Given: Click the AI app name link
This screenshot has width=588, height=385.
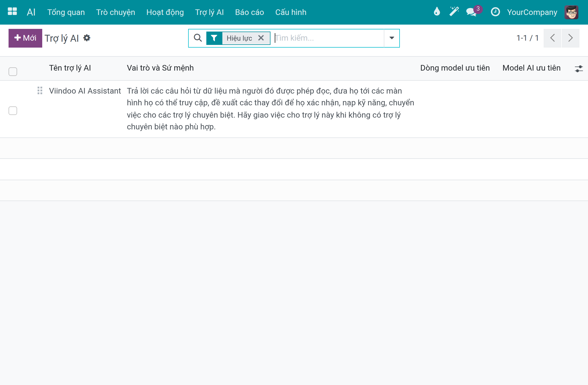Looking at the screenshot, I should click(31, 12).
